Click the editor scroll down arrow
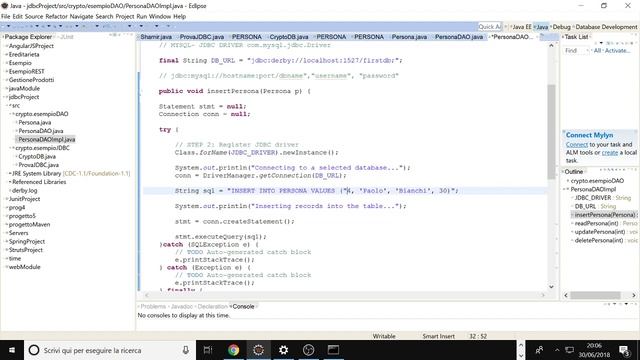 point(551,287)
